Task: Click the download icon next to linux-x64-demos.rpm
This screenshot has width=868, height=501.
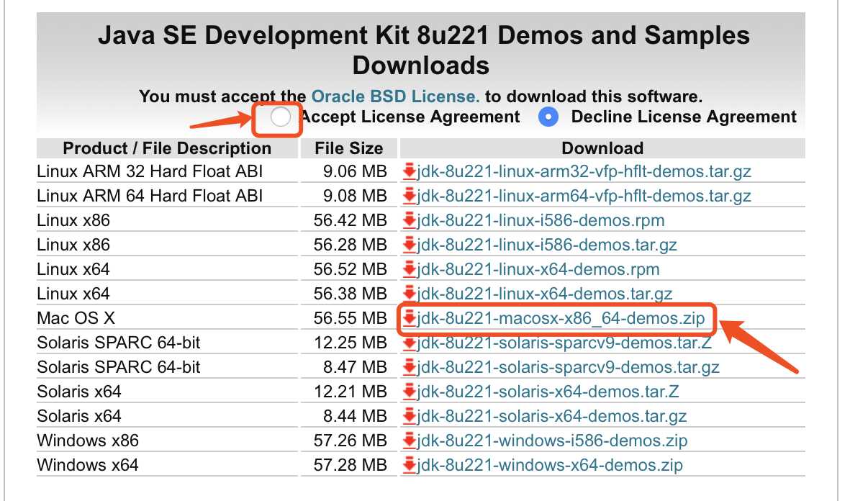Action: click(x=410, y=269)
